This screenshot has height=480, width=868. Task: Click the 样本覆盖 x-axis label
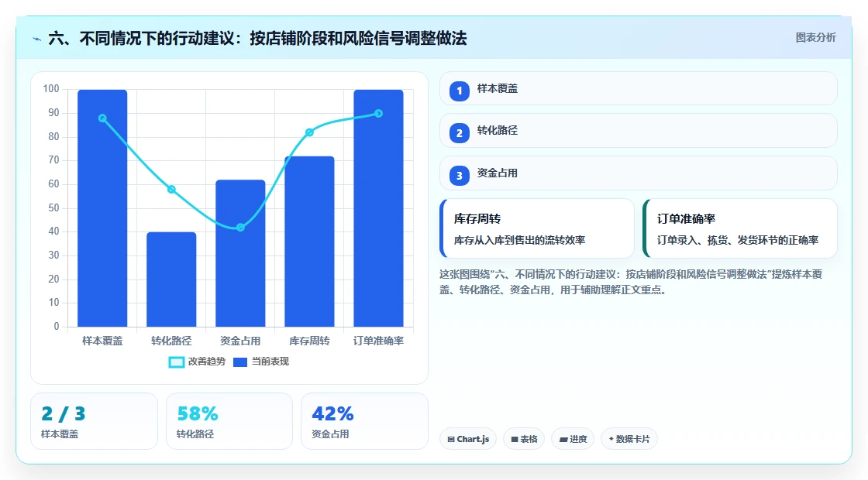[102, 341]
